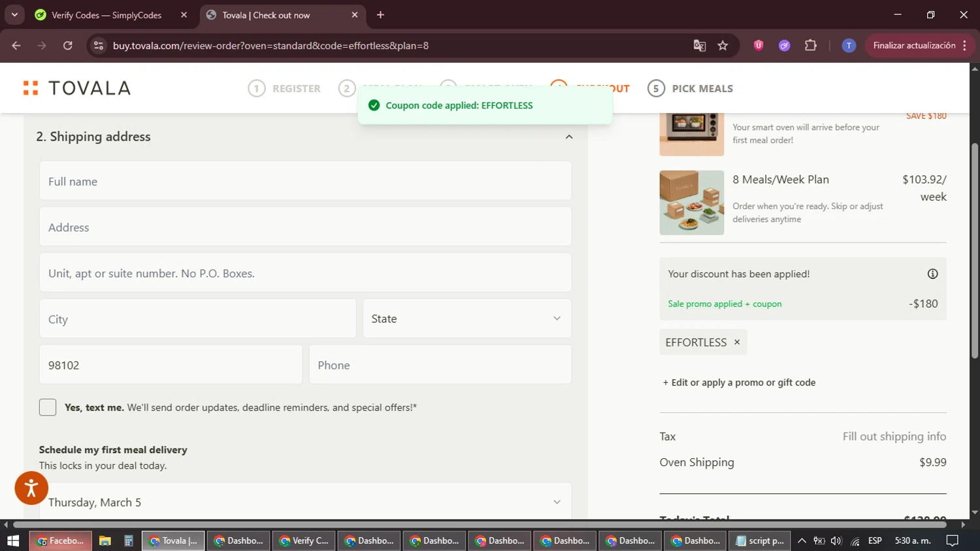Click the zip code field 98102
The image size is (980, 551).
[171, 365]
